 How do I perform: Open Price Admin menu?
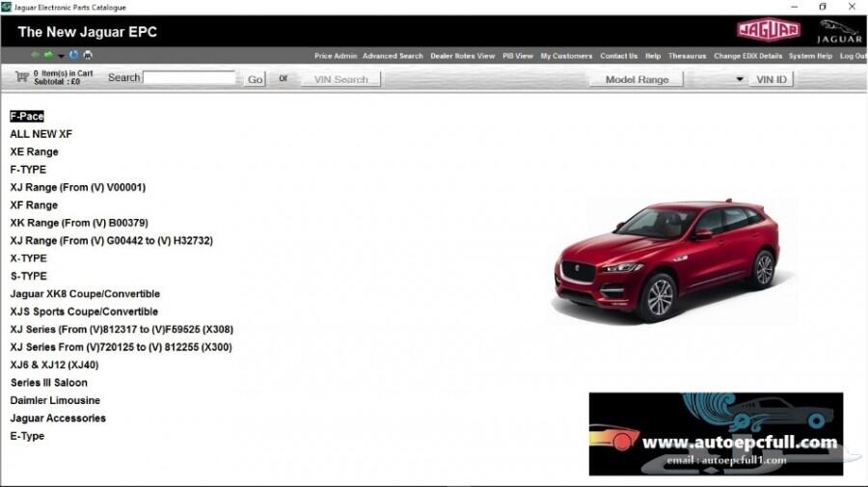pos(336,56)
